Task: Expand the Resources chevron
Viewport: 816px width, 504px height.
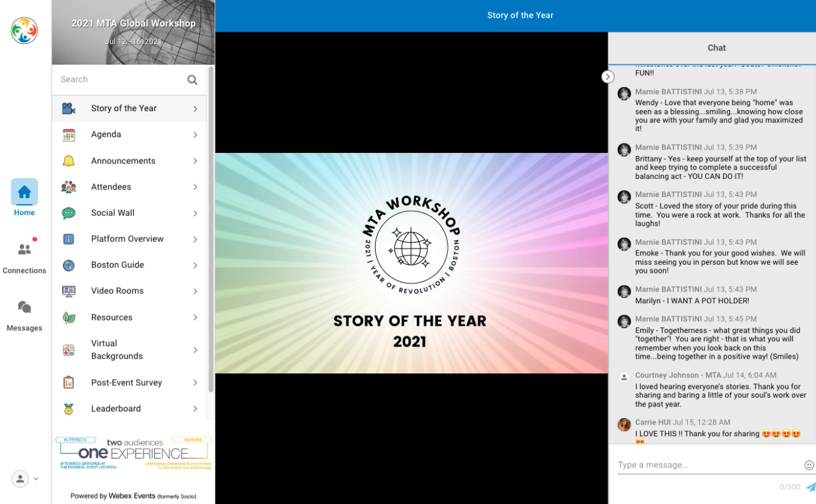Action: (x=195, y=318)
